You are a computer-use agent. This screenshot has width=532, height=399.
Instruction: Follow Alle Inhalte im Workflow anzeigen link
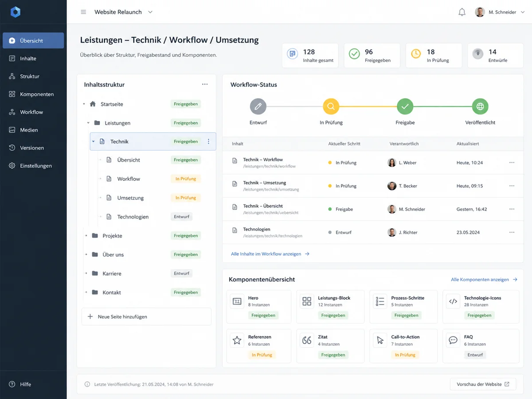pos(270,254)
